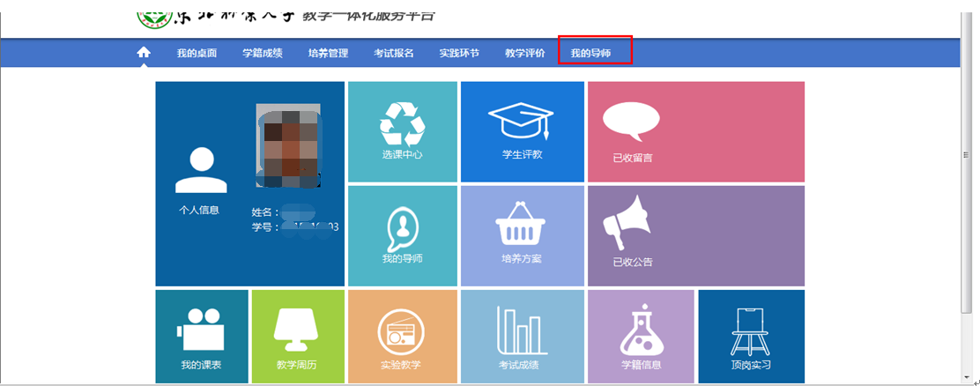Click the blurred student profile photo
The height and width of the screenshot is (386, 980).
(287, 145)
